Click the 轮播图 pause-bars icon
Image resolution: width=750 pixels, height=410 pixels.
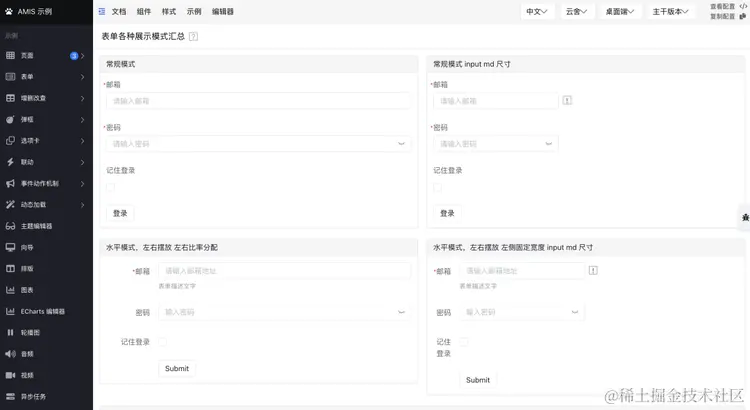[11, 332]
